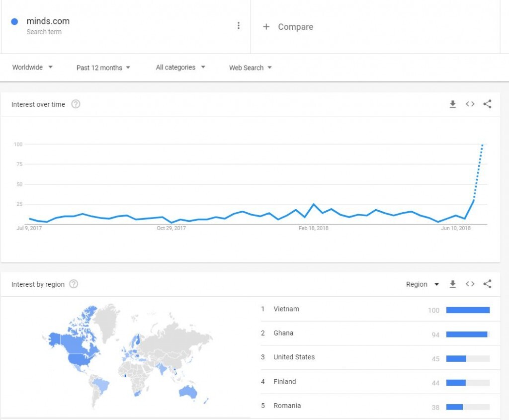Open the Region breakdown dropdown
The height and width of the screenshot is (420, 509).
pyautogui.click(x=423, y=284)
